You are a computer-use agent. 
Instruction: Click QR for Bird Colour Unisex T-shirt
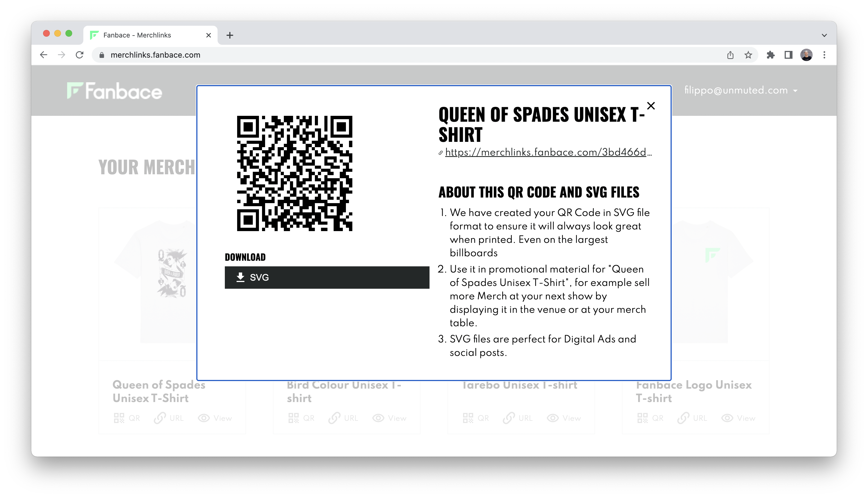click(301, 418)
